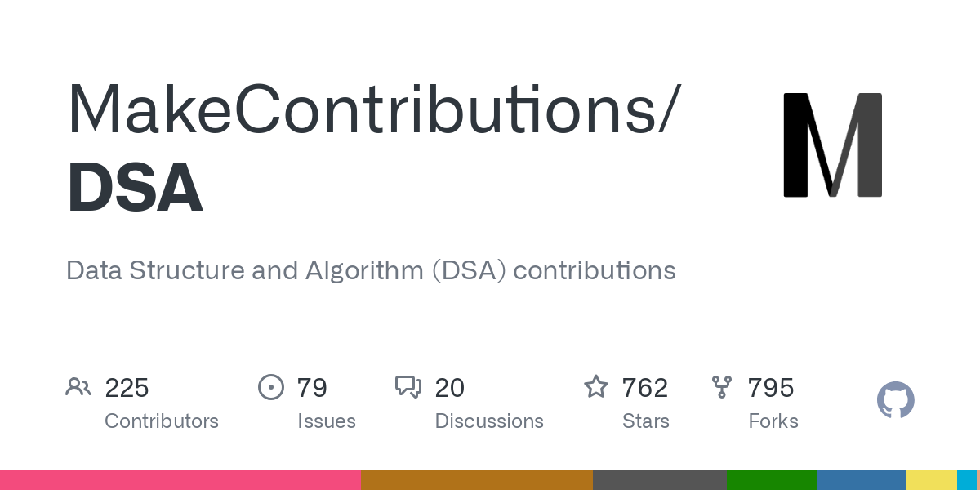This screenshot has width=980, height=490.
Task: Click the Stars star icon
Action: [596, 386]
